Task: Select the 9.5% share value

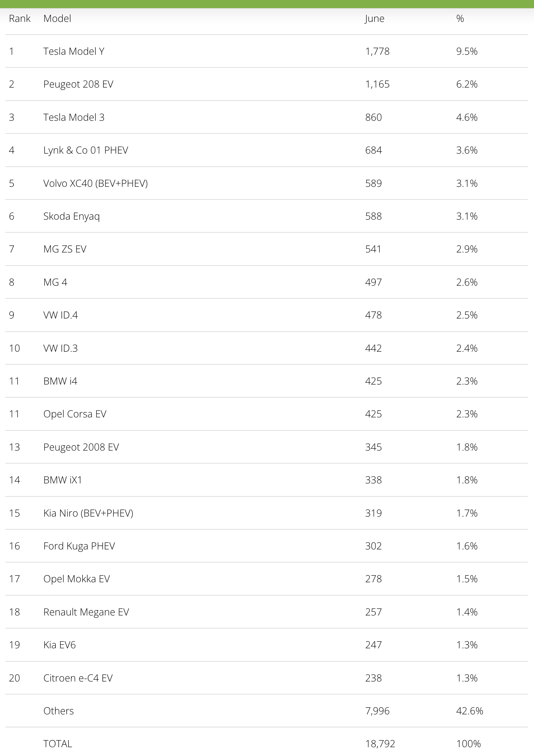Action: point(467,52)
